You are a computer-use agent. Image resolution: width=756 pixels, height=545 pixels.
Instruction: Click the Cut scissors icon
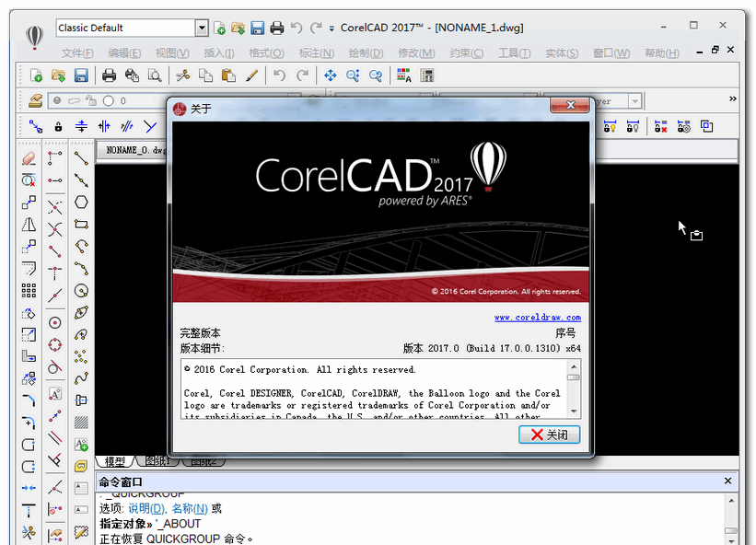[x=182, y=75]
